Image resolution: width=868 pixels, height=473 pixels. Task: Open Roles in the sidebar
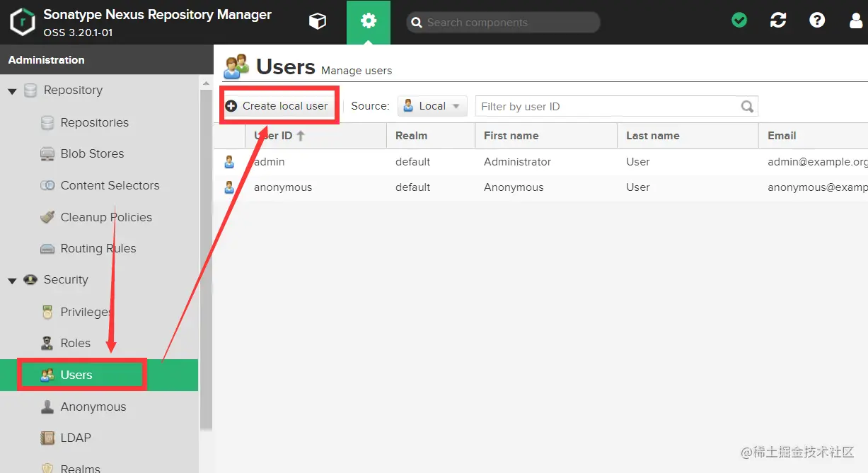[76, 343]
